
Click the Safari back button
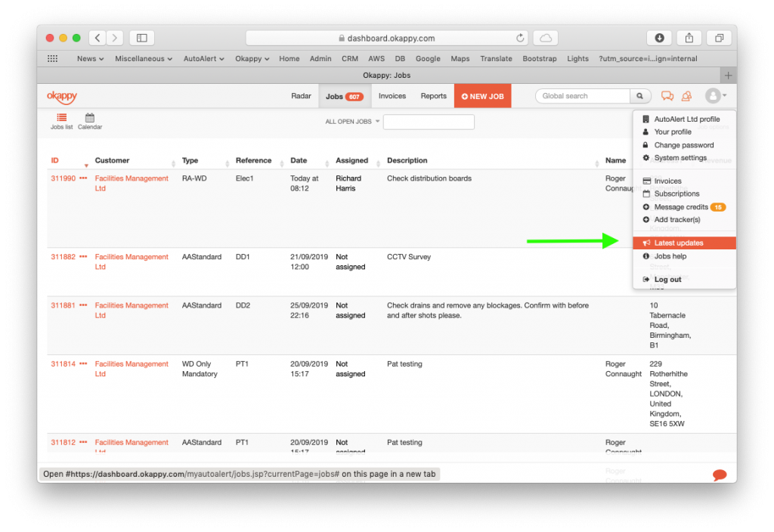point(98,38)
